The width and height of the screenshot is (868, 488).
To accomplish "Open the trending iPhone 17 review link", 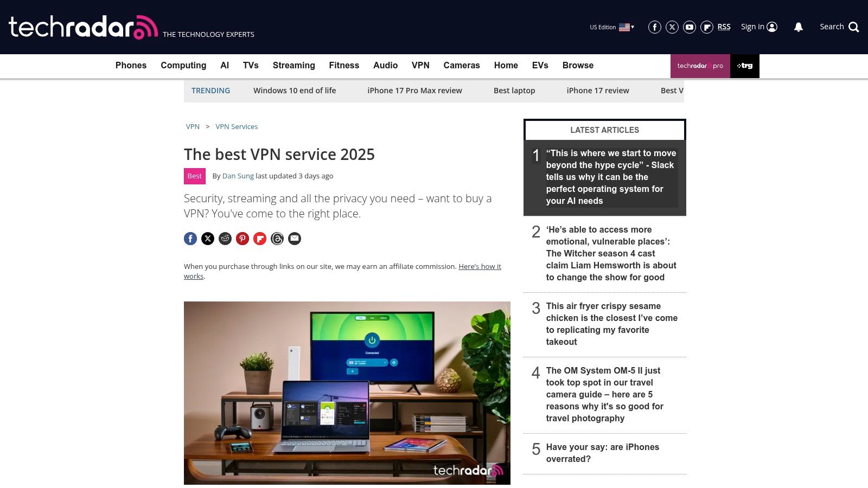I will (598, 91).
